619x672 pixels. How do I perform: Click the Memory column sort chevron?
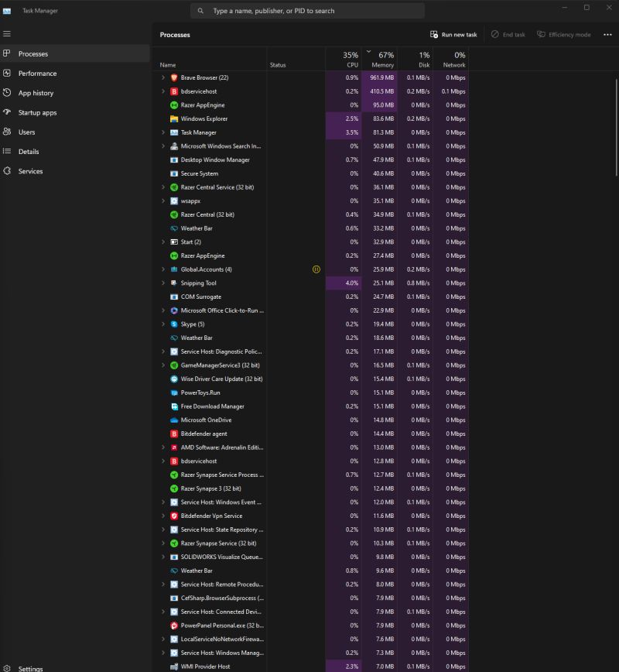(x=371, y=53)
